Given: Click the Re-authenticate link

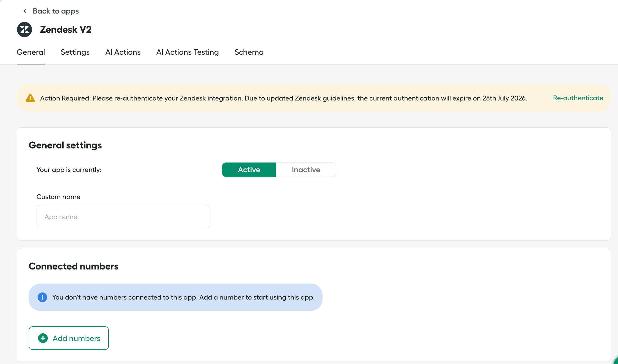Looking at the screenshot, I should tap(578, 98).
